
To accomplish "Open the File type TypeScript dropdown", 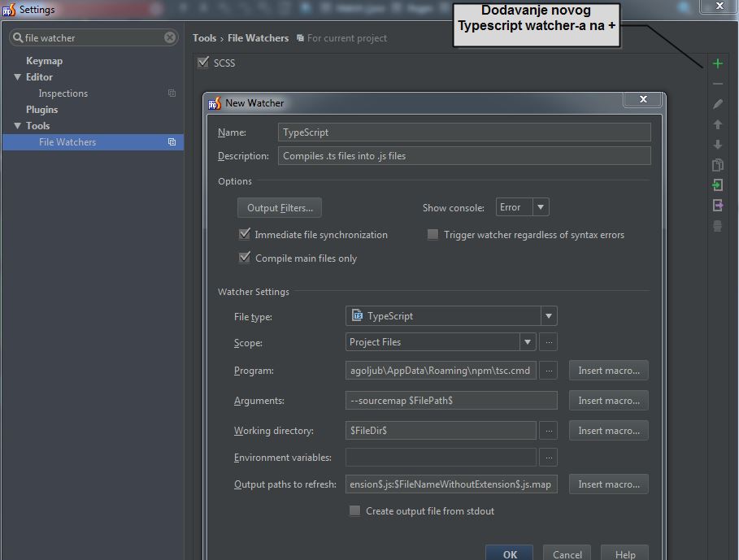I will coord(549,316).
